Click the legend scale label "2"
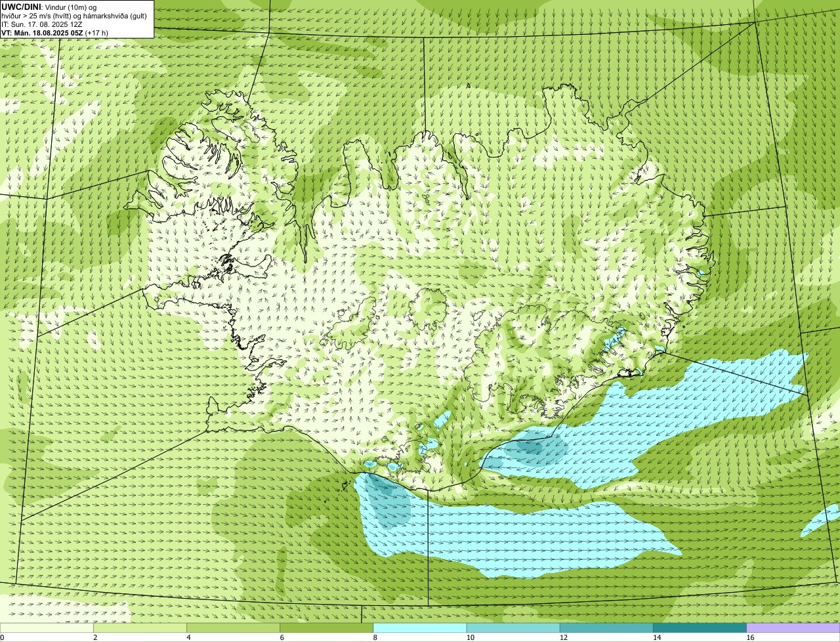The image size is (840, 642). coord(95,637)
